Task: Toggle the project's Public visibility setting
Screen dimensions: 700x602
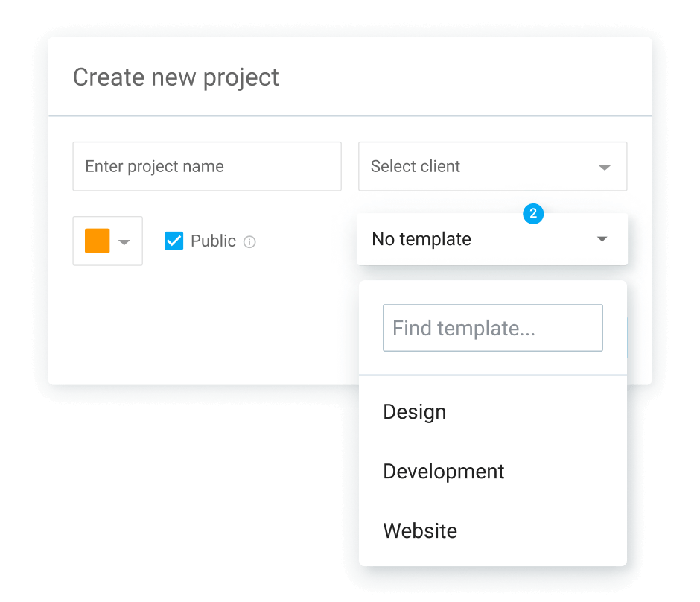Action: [x=174, y=241]
